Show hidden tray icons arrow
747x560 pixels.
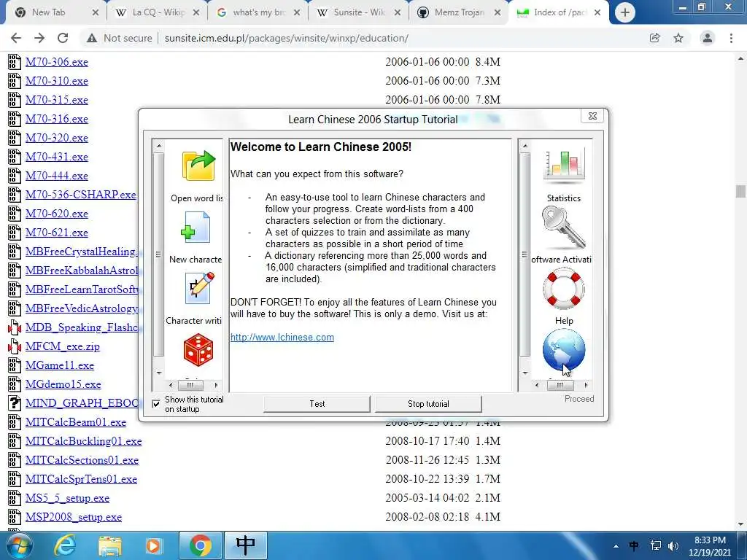pyautogui.click(x=616, y=546)
